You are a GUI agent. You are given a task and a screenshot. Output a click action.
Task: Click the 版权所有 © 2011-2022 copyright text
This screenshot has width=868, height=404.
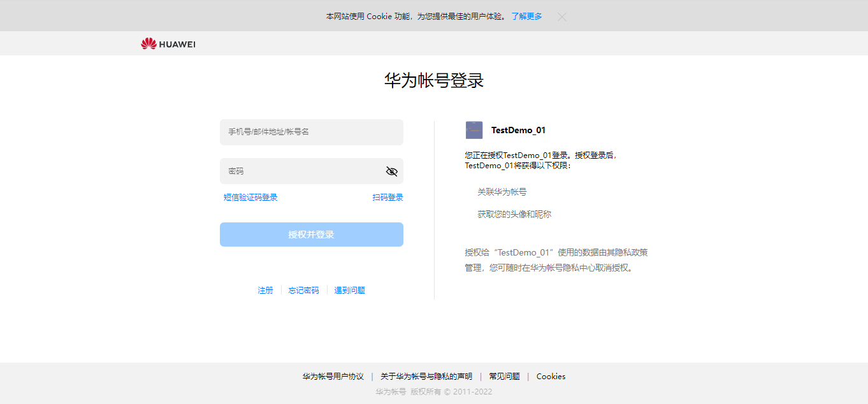[x=451, y=392]
